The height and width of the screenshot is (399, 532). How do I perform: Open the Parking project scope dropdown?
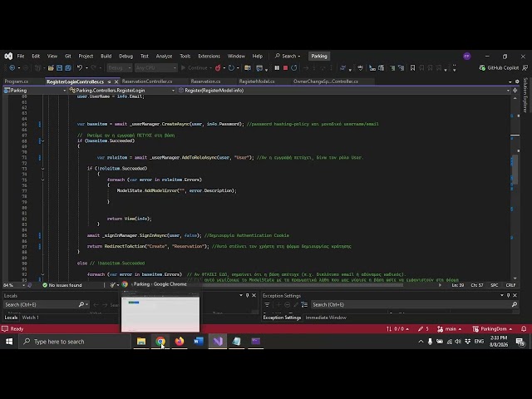(35, 91)
